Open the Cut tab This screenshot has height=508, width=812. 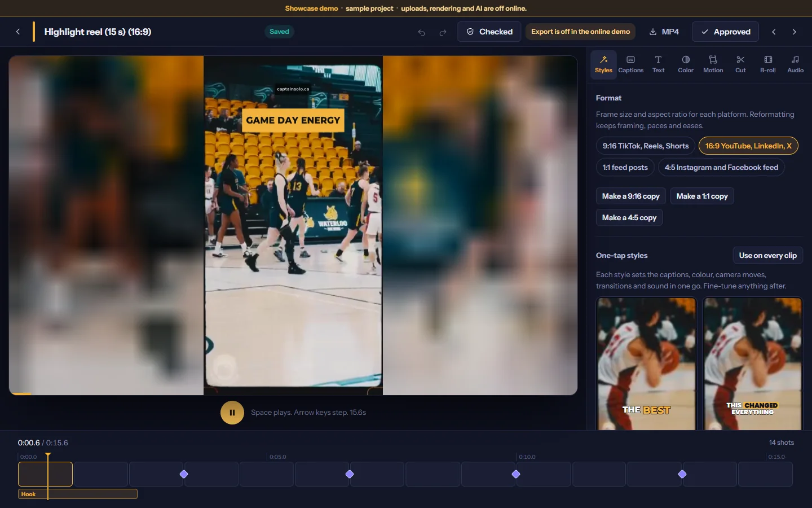[740, 64]
